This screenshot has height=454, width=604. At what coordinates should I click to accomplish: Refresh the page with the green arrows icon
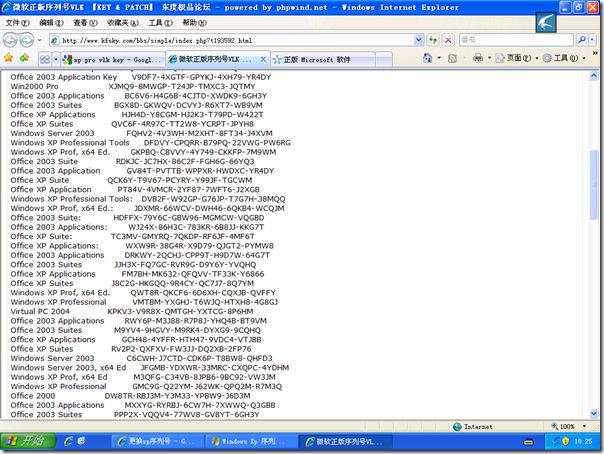pyautogui.click(x=433, y=40)
